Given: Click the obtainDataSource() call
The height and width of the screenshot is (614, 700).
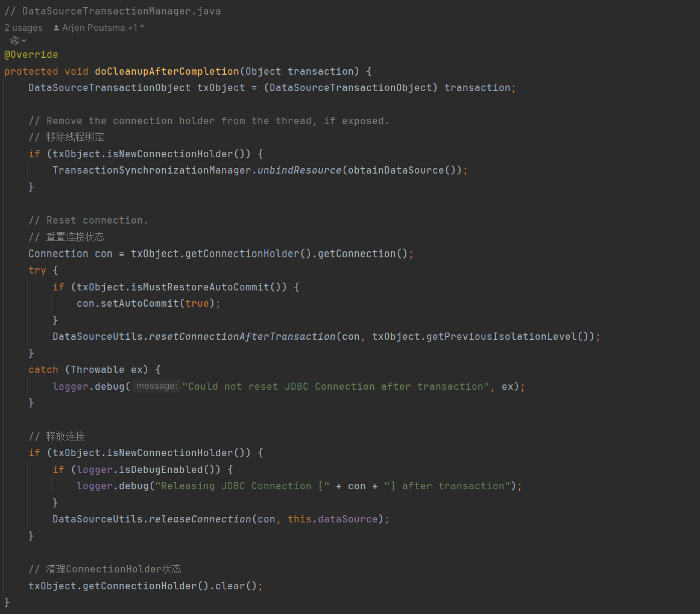Looking at the screenshot, I should click(x=402, y=171).
